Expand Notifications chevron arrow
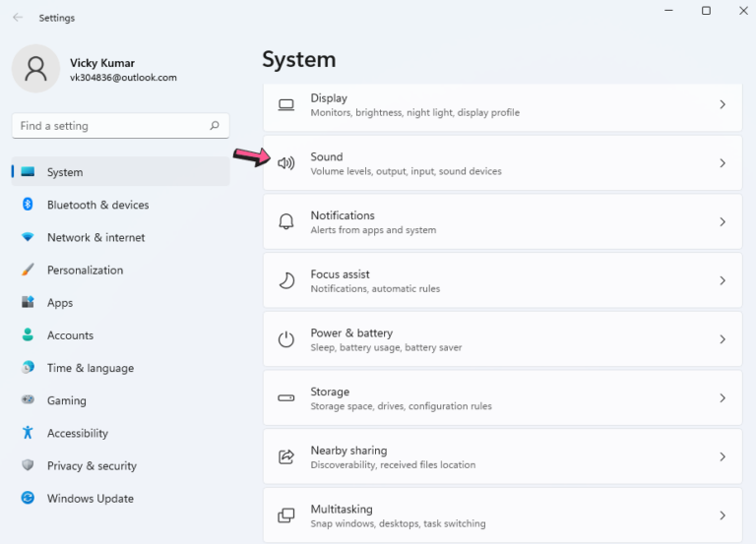 click(x=723, y=222)
